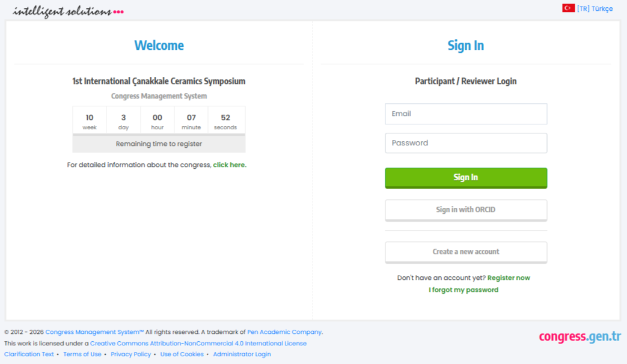The height and width of the screenshot is (364, 627).
Task: Click I forgot my password link
Action: coord(463,290)
